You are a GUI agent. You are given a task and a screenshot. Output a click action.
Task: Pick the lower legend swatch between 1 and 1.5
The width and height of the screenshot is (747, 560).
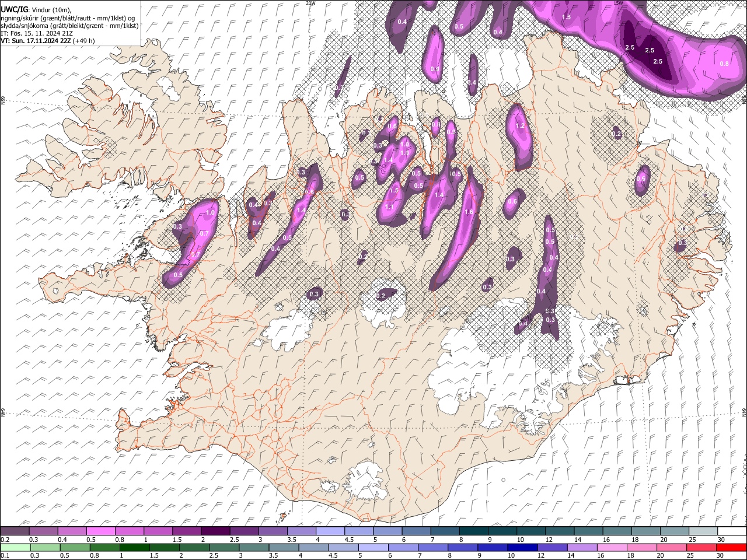pos(135,547)
